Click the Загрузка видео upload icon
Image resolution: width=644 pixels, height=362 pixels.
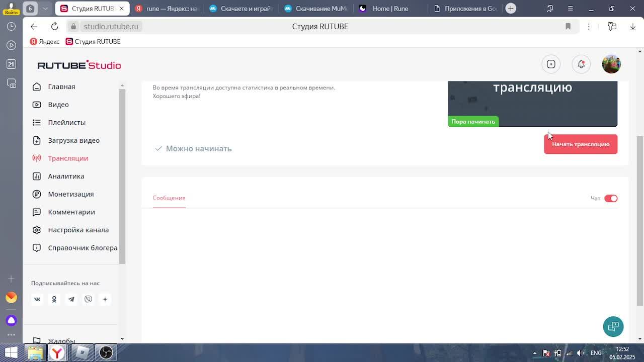(37, 140)
